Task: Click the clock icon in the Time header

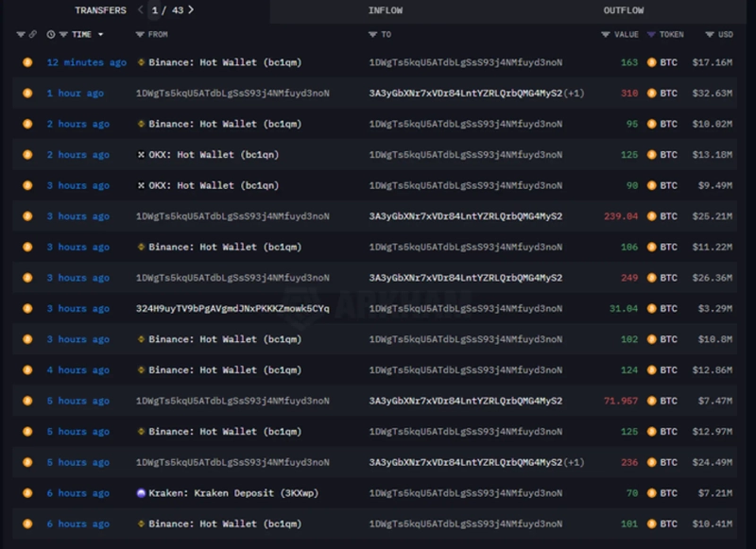Action: coord(51,35)
